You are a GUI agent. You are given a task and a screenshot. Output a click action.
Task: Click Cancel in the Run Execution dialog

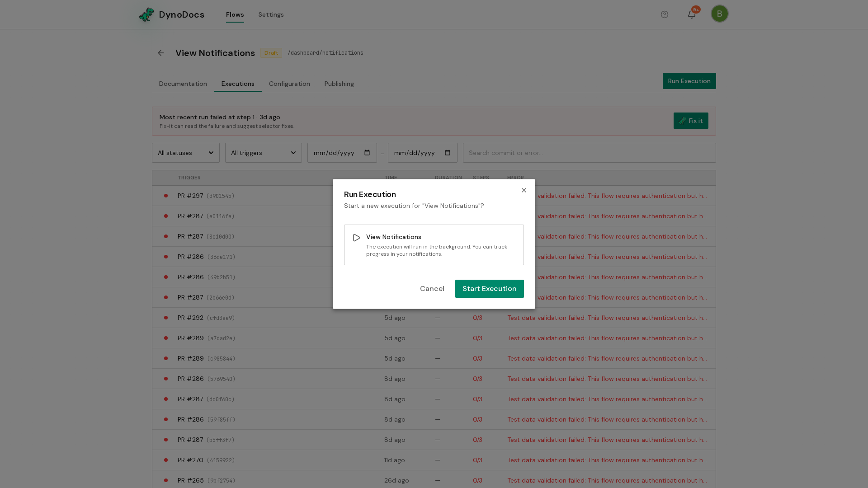432,289
